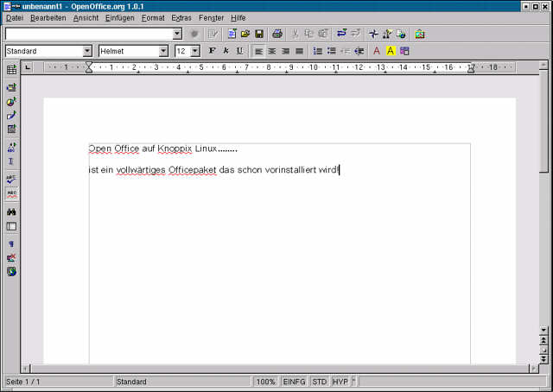The image size is (553, 392).
Task: Click the numbered list icon
Action: tap(317, 51)
